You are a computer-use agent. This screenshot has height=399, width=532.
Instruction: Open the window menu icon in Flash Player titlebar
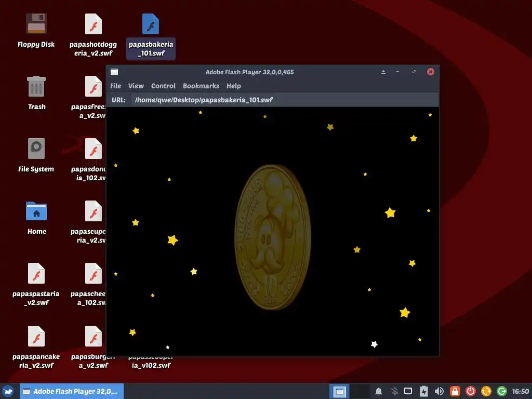tap(114, 72)
